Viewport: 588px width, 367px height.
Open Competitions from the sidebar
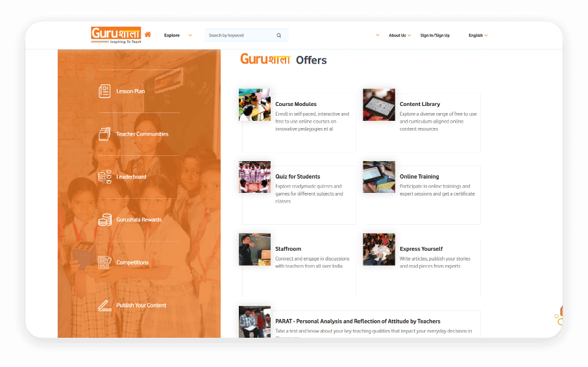[x=132, y=262]
